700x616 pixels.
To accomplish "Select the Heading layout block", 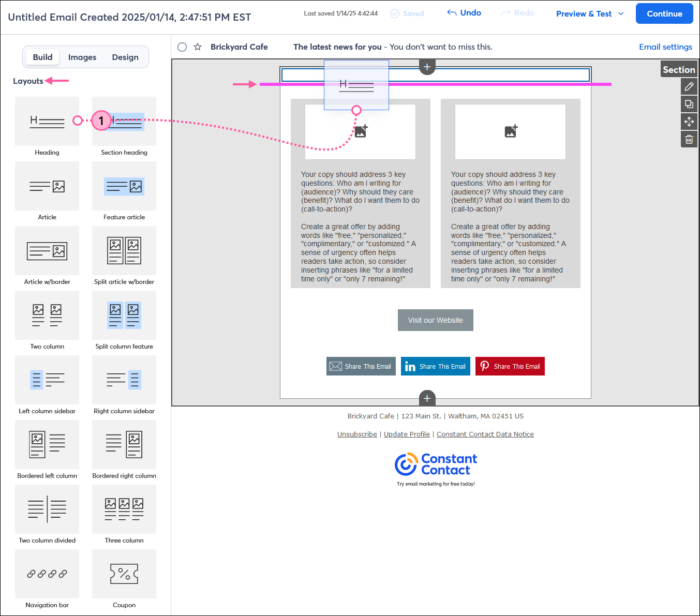I will (47, 122).
